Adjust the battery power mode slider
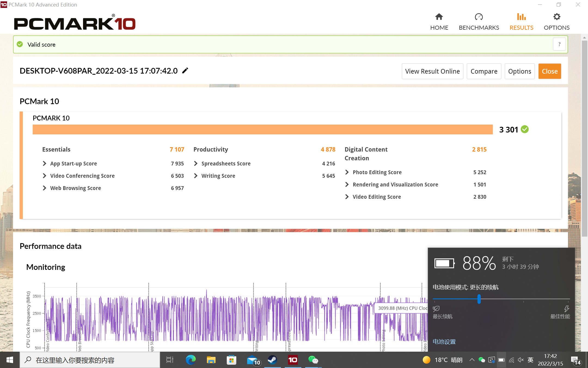The image size is (588, 368). point(479,299)
